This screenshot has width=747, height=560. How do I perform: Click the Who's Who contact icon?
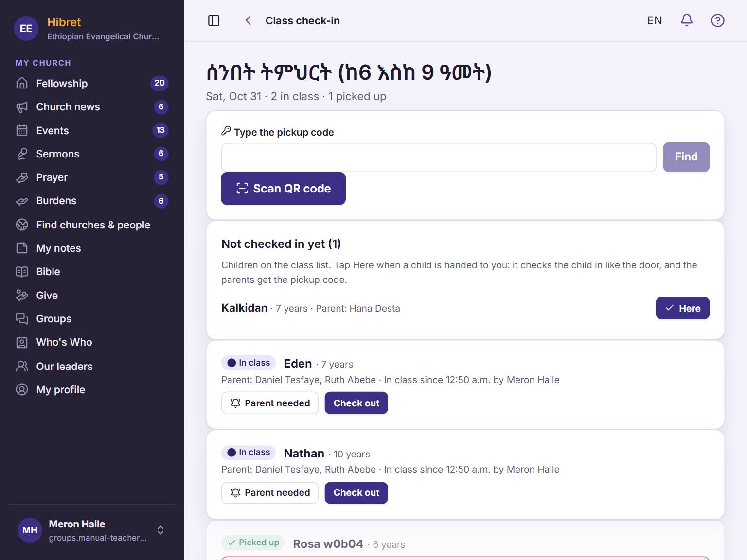point(22,342)
